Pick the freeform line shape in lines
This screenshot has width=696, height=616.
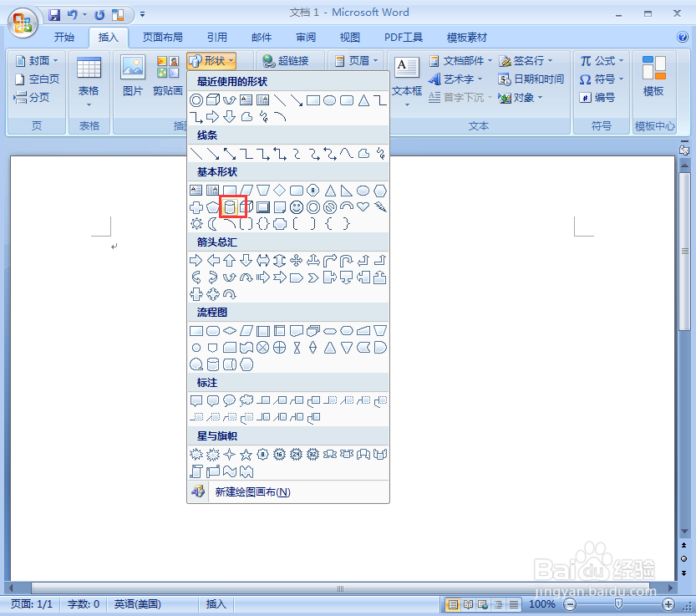pos(363,154)
